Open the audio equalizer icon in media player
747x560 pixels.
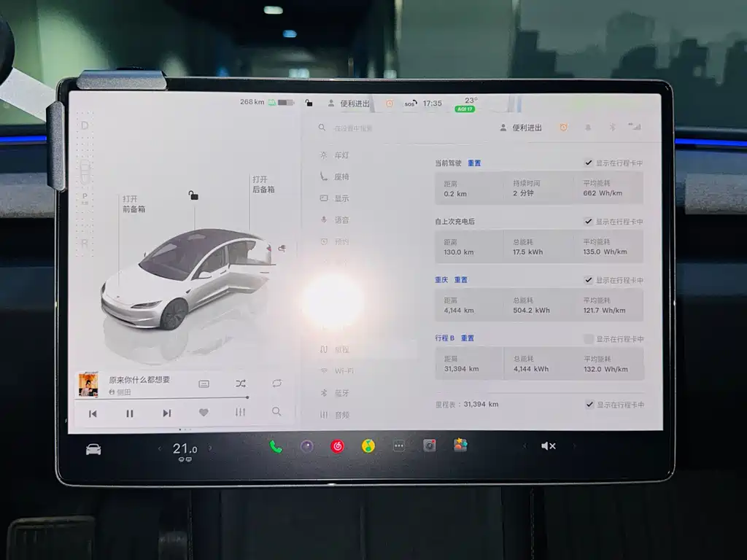(241, 413)
